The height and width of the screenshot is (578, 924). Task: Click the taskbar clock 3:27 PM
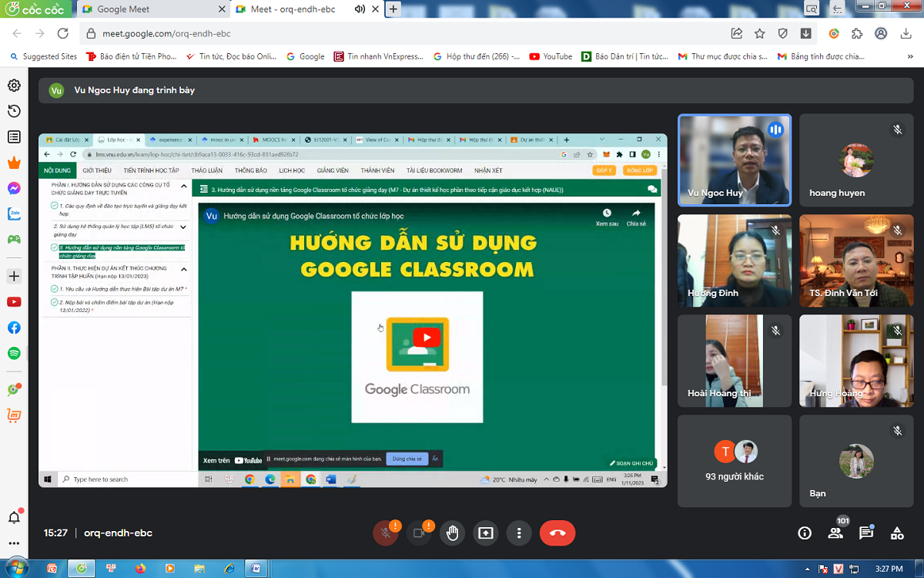tap(889, 569)
